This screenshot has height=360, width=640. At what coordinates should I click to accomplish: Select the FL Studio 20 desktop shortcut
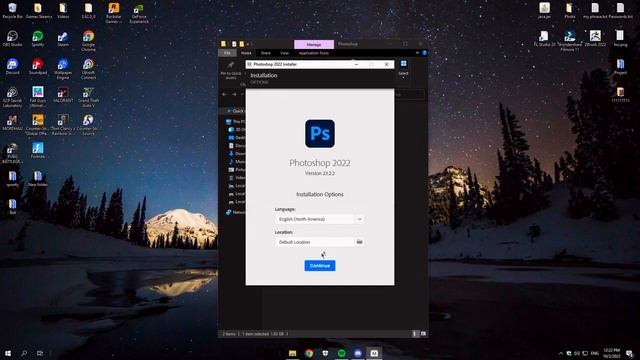544,39
